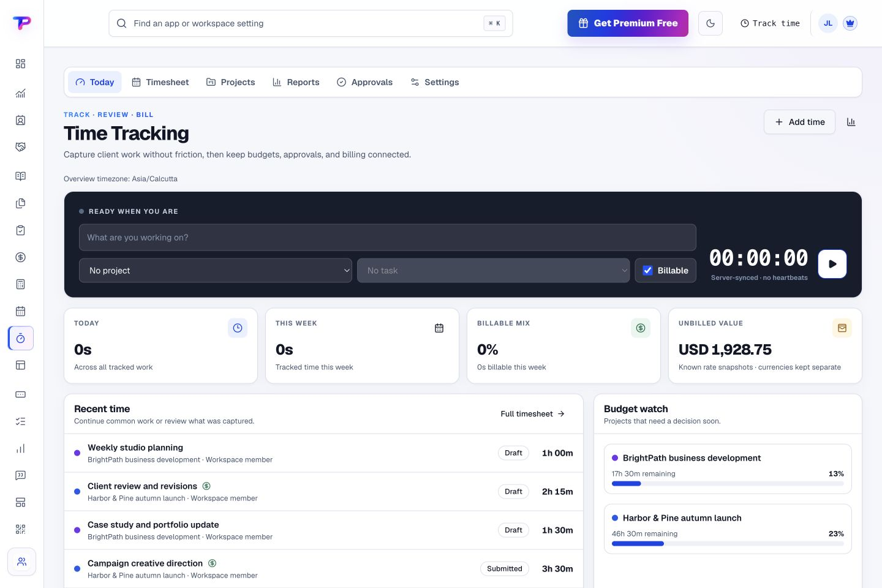Viewport: 882px width, 588px height.
Task: Click the Get Premium Free button
Action: [x=628, y=23]
